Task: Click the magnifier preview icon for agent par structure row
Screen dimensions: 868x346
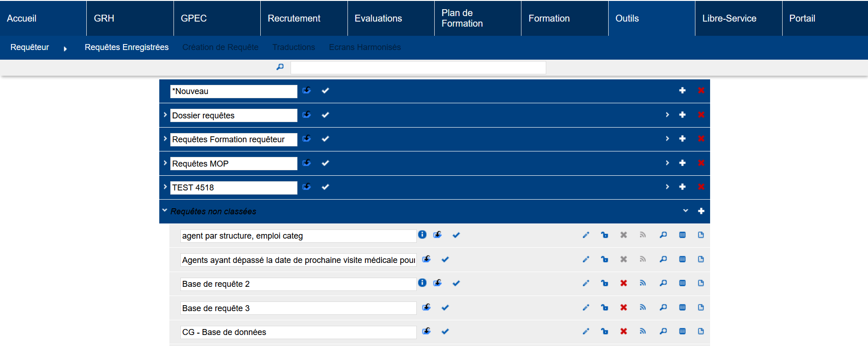Action: click(663, 235)
